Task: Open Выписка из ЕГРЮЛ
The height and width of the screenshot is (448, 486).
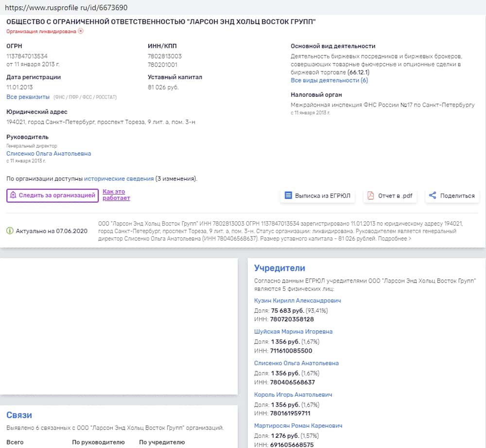Action: point(317,196)
